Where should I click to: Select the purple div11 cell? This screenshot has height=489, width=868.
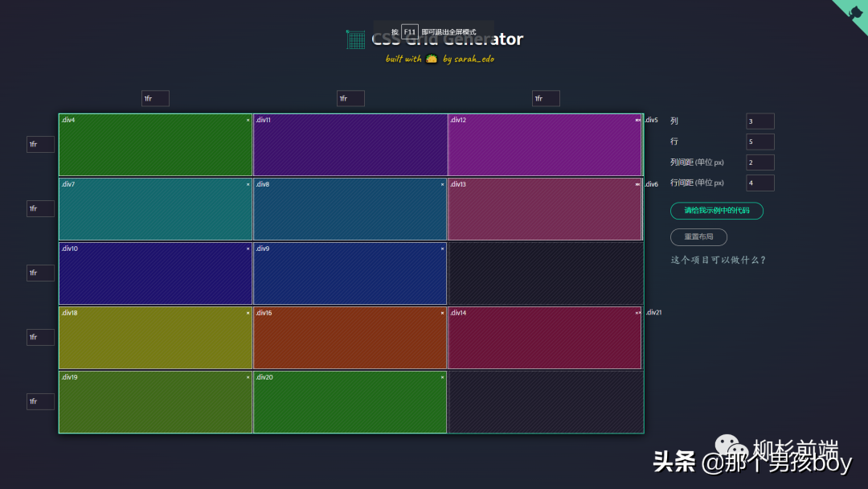point(350,145)
